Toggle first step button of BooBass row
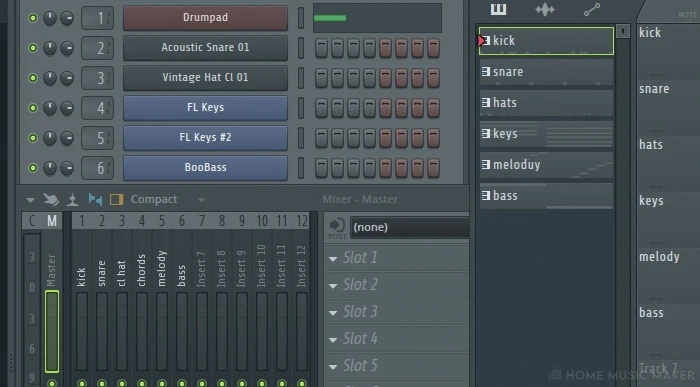 (x=321, y=168)
